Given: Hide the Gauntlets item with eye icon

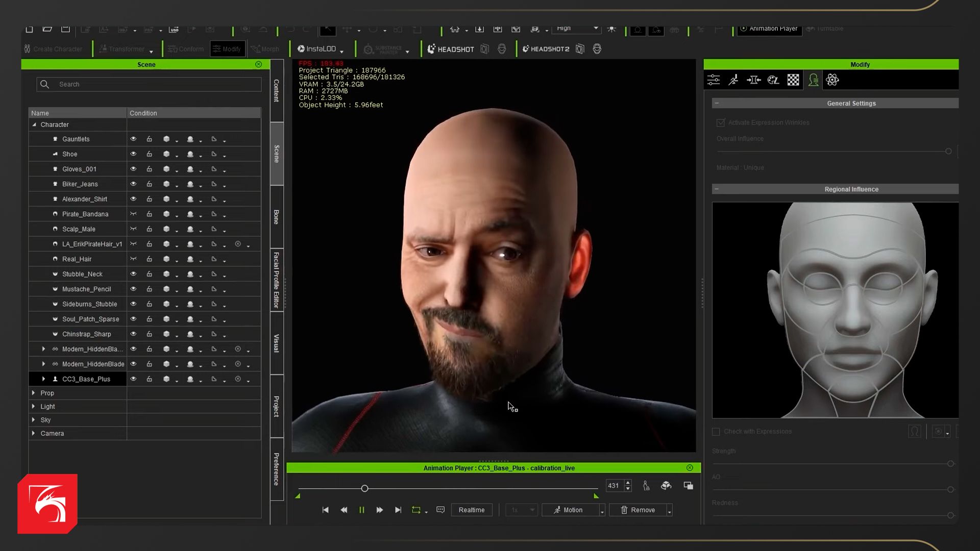Looking at the screenshot, I should tap(133, 139).
